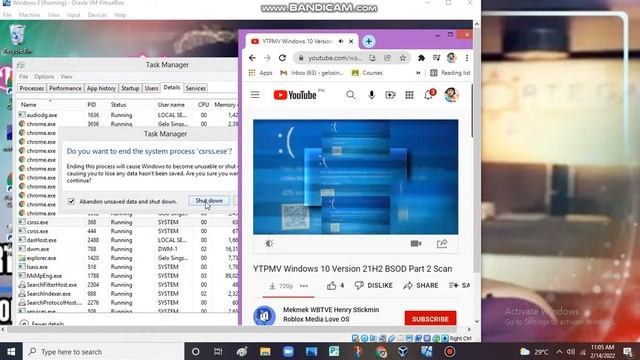This screenshot has width=640, height=360.
Task: Open YouTube hamburger guide menu
Action: 255,95
